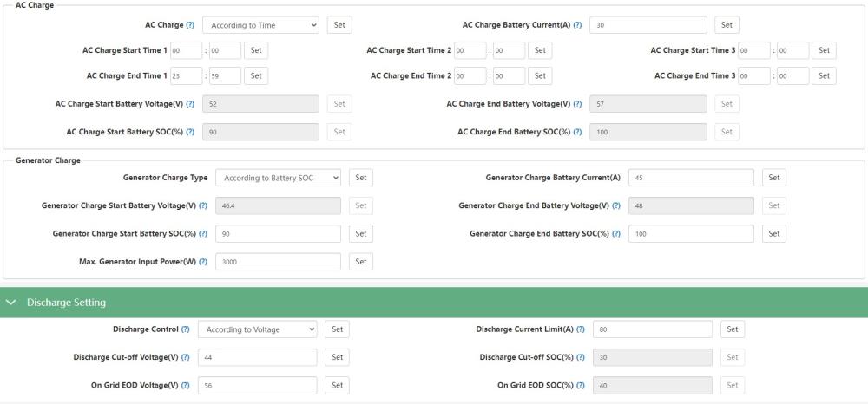Show help for Discharge Cut-off Voltage(V)
This screenshot has width=868, height=404.
pos(186,357)
